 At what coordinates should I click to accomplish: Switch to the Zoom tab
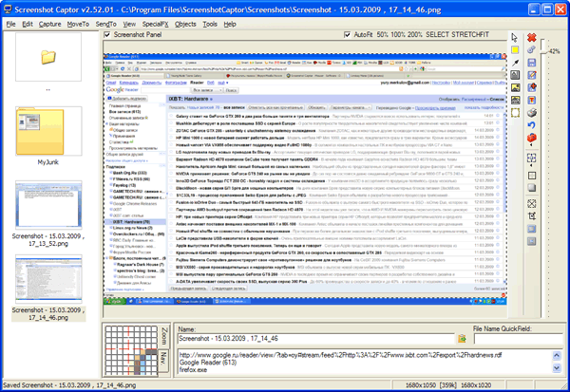click(164, 336)
